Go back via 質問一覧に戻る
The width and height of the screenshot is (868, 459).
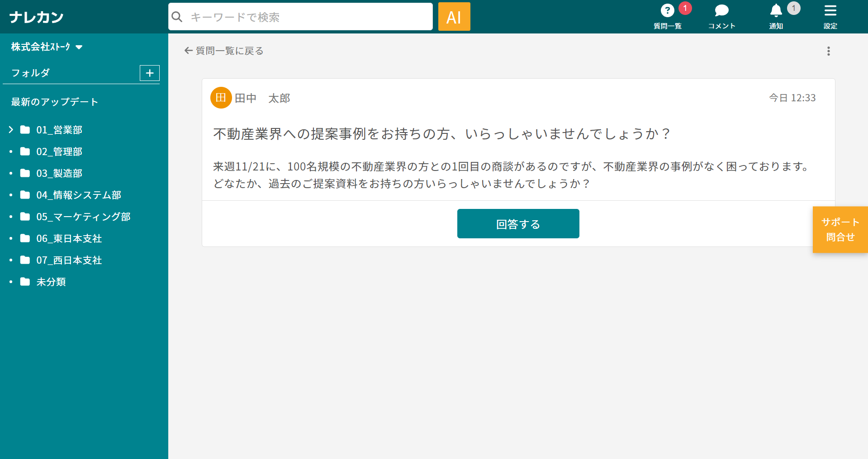pos(224,51)
